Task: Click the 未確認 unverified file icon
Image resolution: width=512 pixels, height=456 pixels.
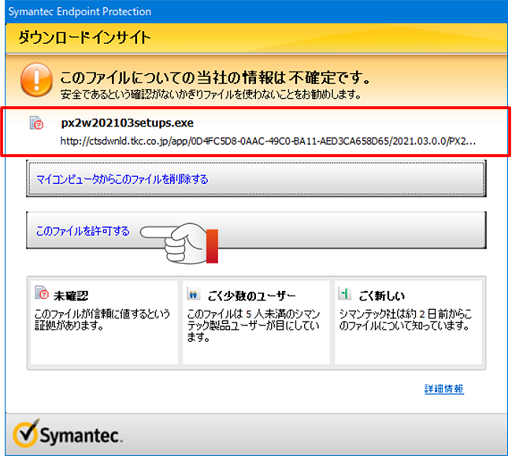Action: coord(42,292)
